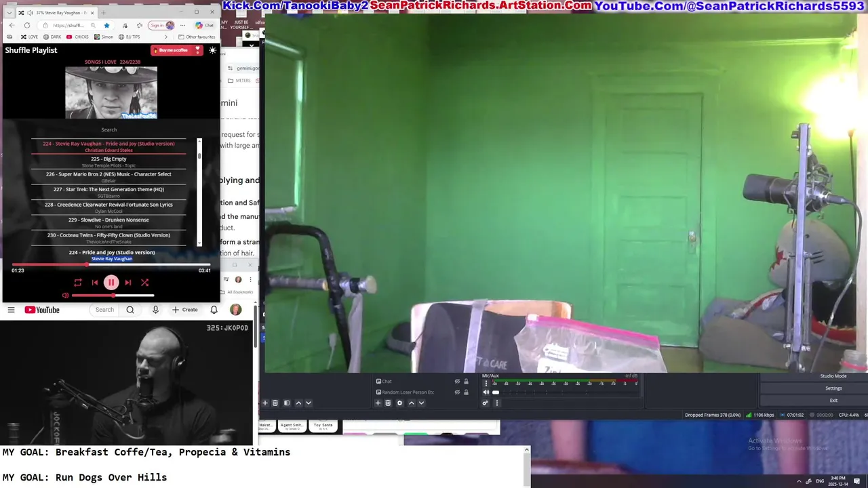The height and width of the screenshot is (488, 868).
Task: Open the Edge Favorites hub icon
Action: (139, 26)
